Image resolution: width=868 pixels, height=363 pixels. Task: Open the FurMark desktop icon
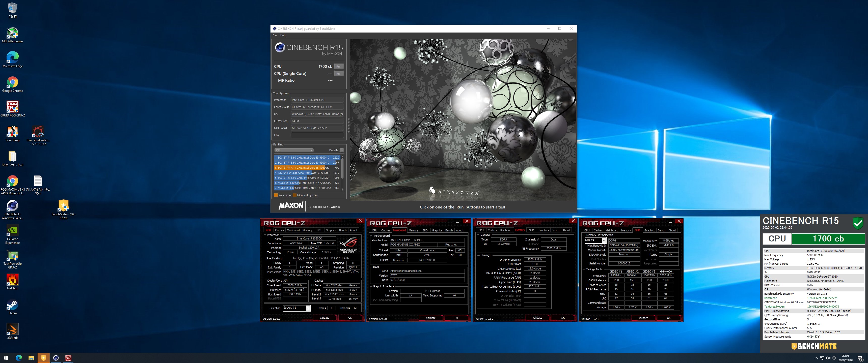(x=12, y=282)
